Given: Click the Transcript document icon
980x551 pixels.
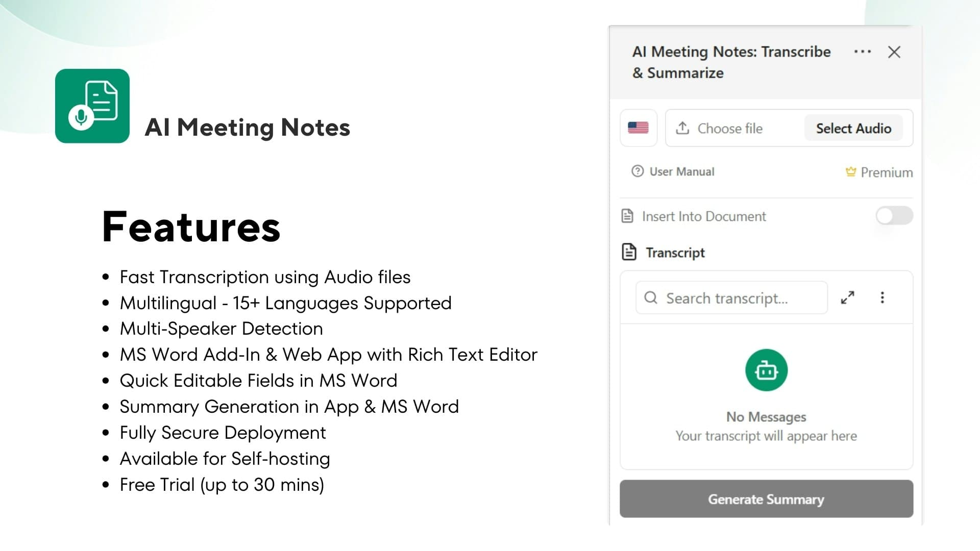Looking at the screenshot, I should [x=628, y=252].
